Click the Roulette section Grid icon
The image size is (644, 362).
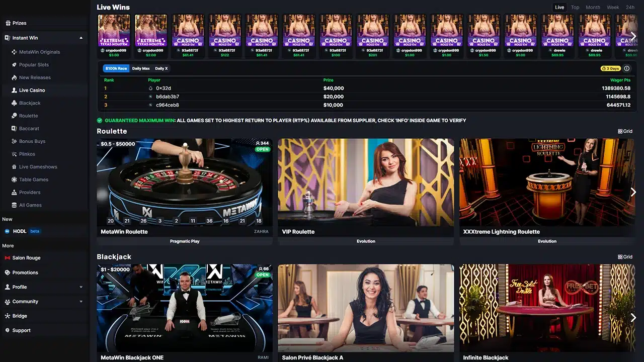pyautogui.click(x=620, y=131)
